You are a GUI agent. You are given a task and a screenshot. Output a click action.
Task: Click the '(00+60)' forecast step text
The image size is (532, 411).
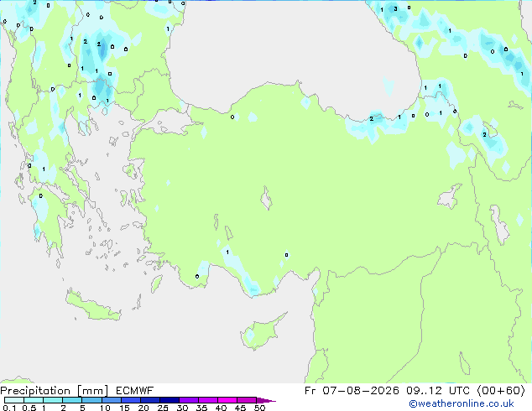[501, 391]
